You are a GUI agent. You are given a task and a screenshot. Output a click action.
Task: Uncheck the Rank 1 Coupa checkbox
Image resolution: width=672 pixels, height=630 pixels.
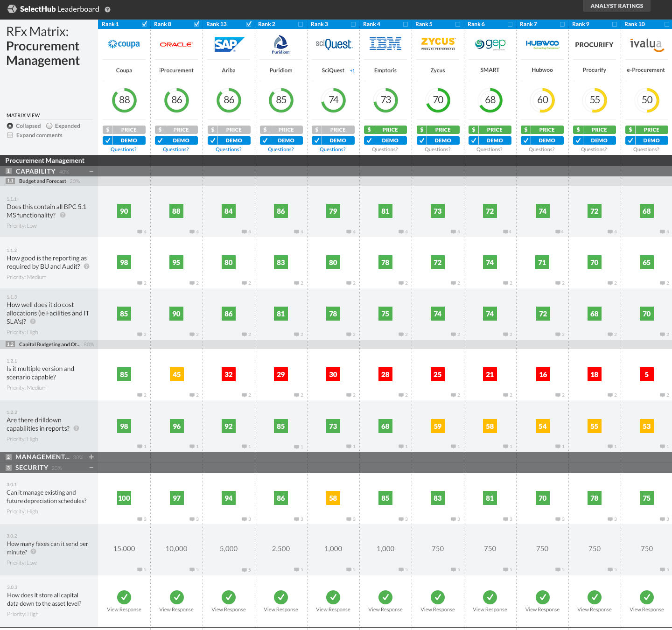(x=144, y=24)
